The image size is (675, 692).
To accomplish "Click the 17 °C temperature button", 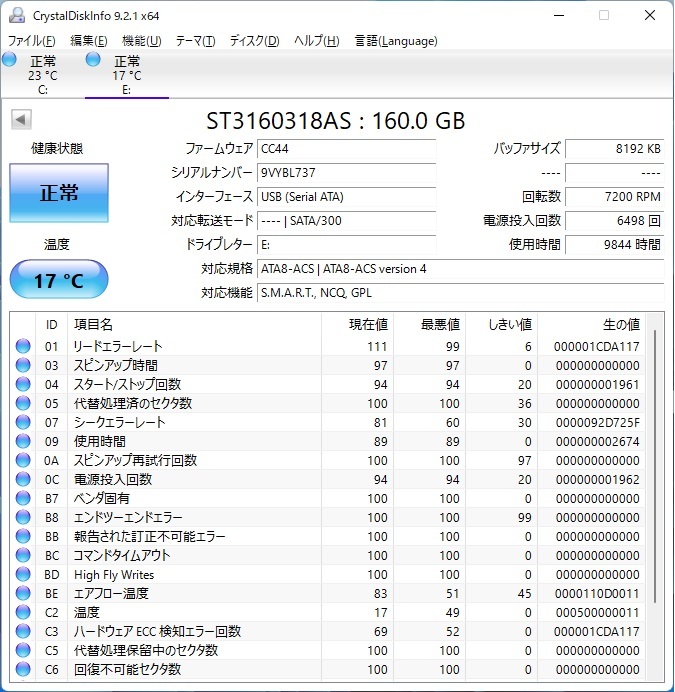I will 58,280.
